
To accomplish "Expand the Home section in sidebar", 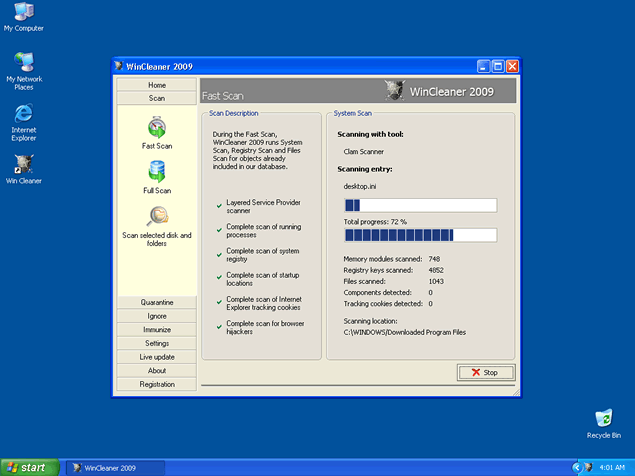I will click(x=157, y=85).
